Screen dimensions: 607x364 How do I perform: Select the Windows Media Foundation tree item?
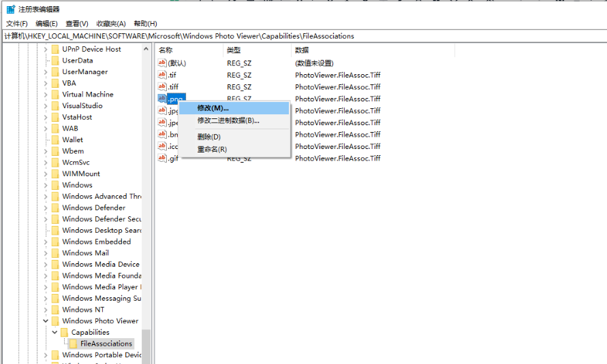[x=102, y=276]
